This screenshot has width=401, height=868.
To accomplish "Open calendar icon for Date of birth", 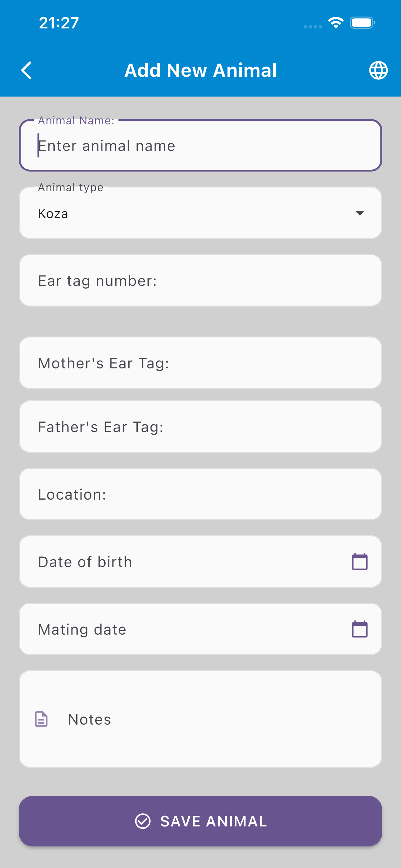I will click(x=359, y=562).
